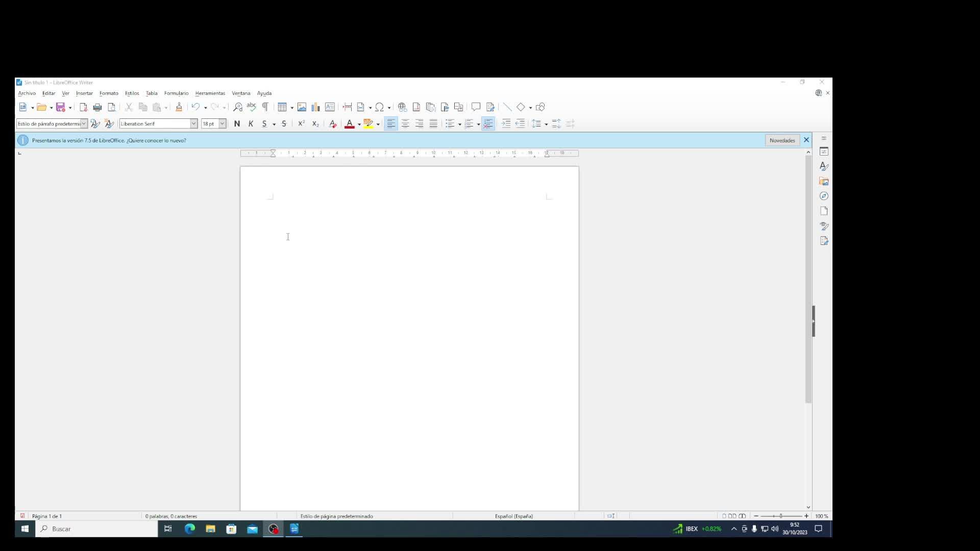Toggle bold formatting with the N button
The height and width of the screenshot is (551, 980).
[237, 124]
